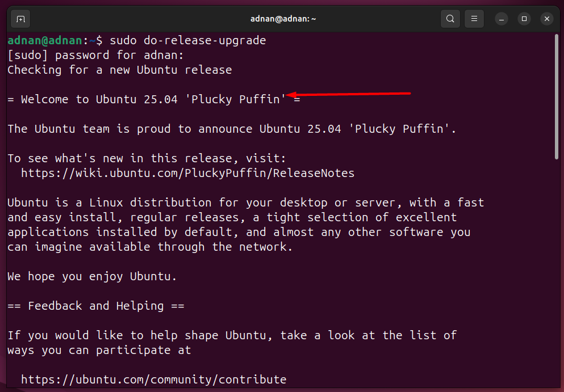Maximize the terminal window
Viewport: 564px width, 392px height.
tap(524, 19)
